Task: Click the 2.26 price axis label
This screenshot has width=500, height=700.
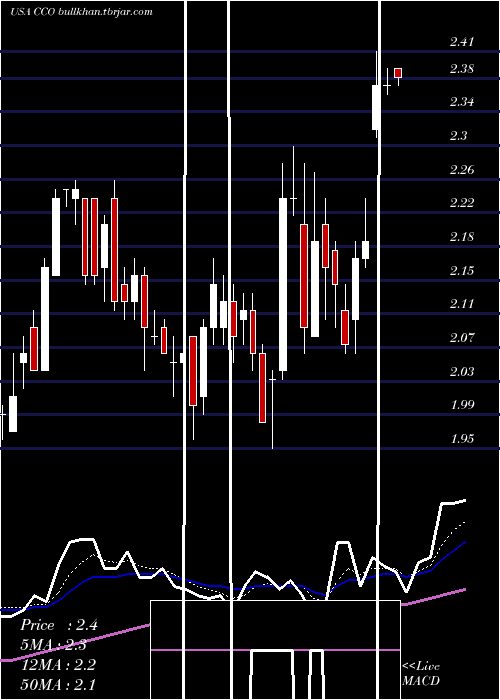Action: pos(462,170)
